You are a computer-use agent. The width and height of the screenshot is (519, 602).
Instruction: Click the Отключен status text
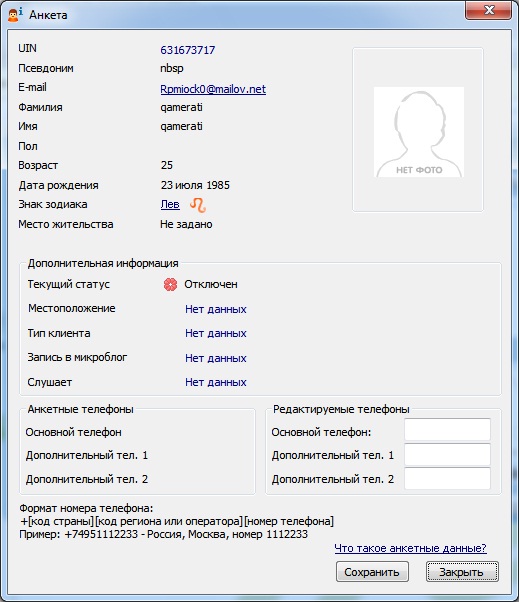pos(211,284)
